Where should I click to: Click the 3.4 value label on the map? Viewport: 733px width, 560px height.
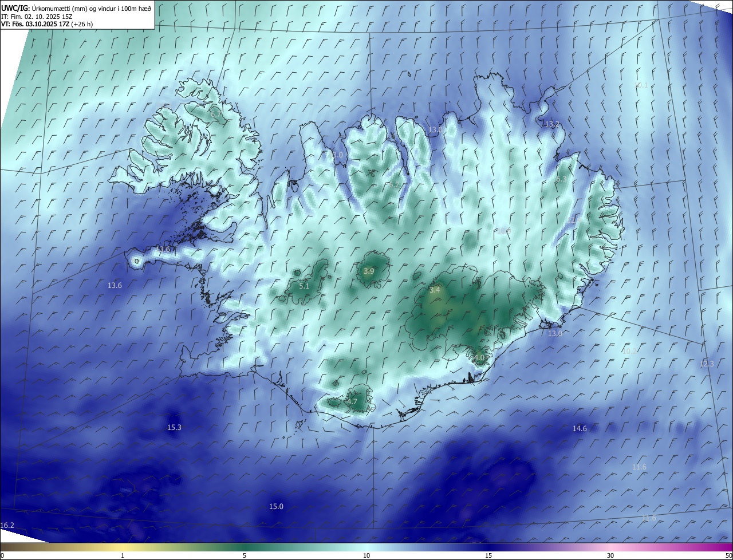(x=435, y=290)
